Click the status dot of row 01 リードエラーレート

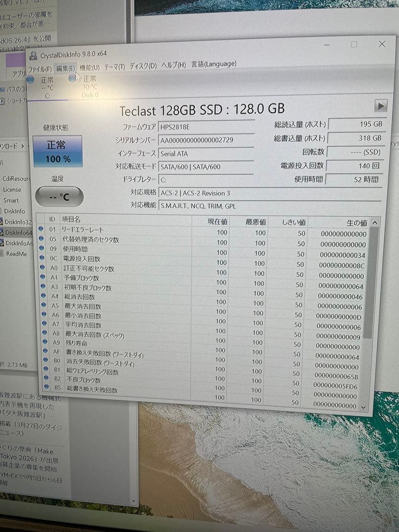click(41, 229)
